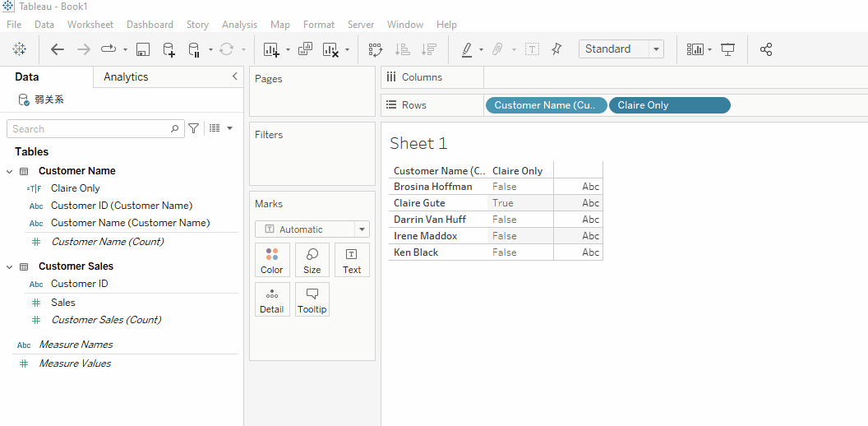Screen dimensions: 868x426
Task: Click the New Worksheet icon
Action: pos(271,49)
